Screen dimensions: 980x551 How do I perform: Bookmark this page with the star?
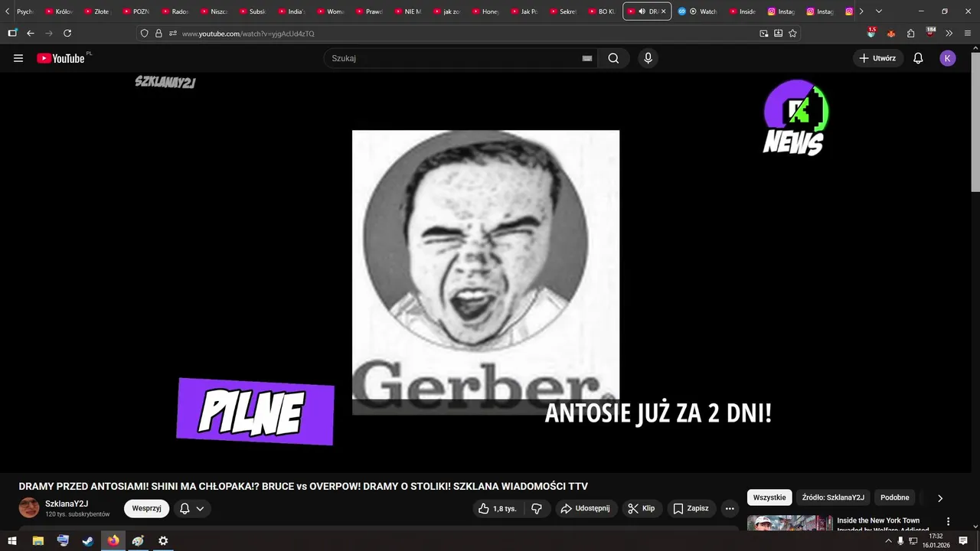click(792, 33)
